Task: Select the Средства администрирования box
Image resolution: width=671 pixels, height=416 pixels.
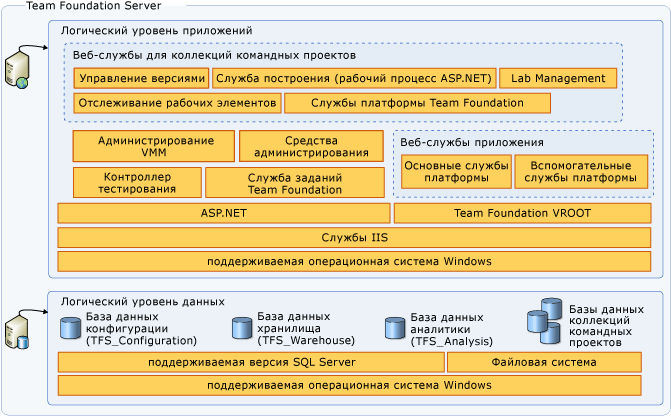Action: [311, 146]
